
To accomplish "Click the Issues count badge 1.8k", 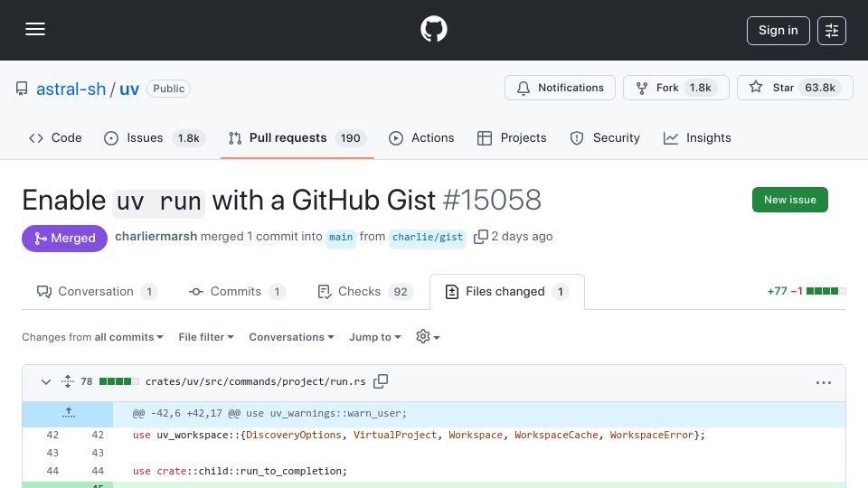I will click(188, 137).
